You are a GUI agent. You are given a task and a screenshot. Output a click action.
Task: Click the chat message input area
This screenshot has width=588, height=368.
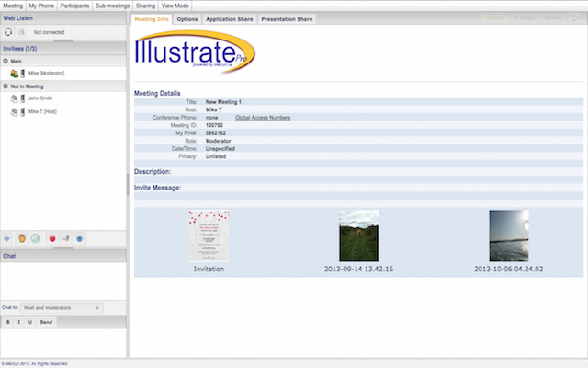click(x=63, y=343)
